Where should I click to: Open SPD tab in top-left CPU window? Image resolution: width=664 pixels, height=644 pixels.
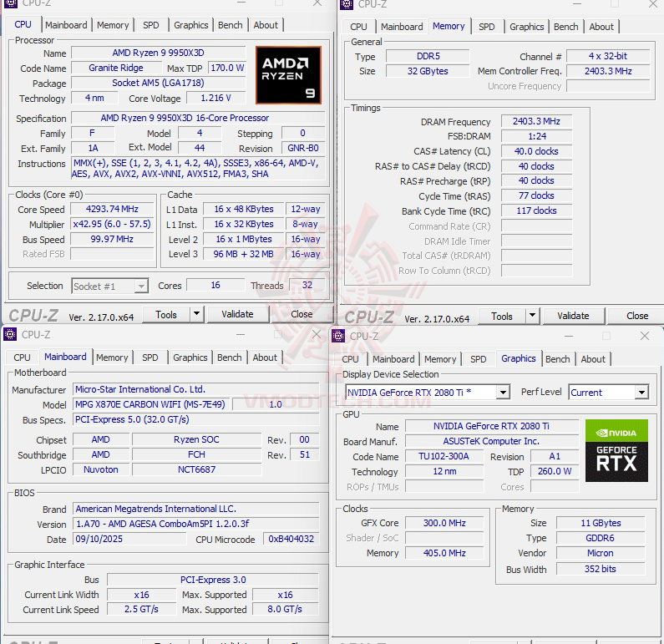[150, 25]
